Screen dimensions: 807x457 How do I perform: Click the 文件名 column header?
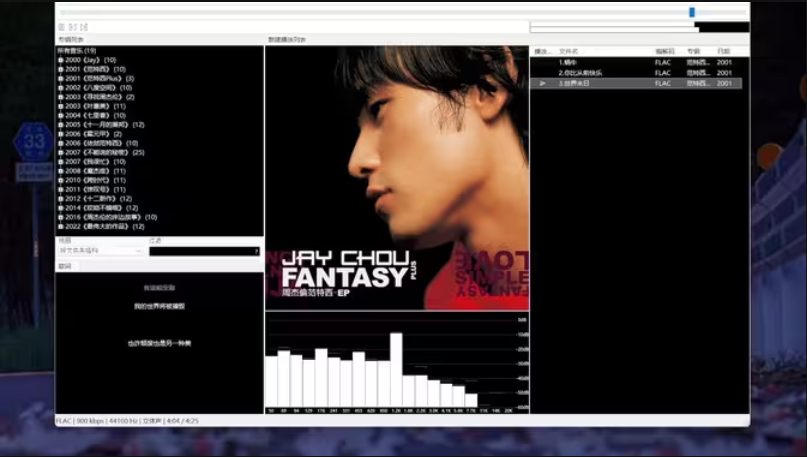click(x=570, y=50)
